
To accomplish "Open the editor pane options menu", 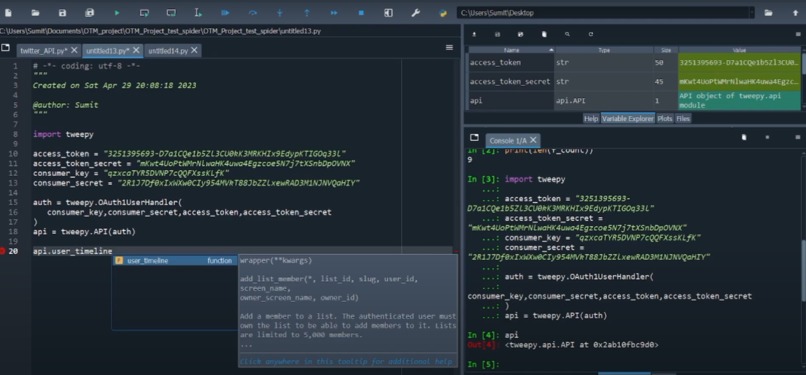I will click(x=449, y=47).
